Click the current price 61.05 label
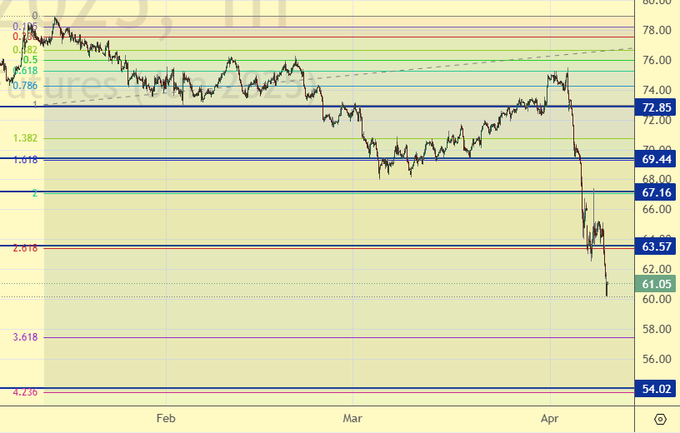This screenshot has width=680, height=433. coord(656,283)
